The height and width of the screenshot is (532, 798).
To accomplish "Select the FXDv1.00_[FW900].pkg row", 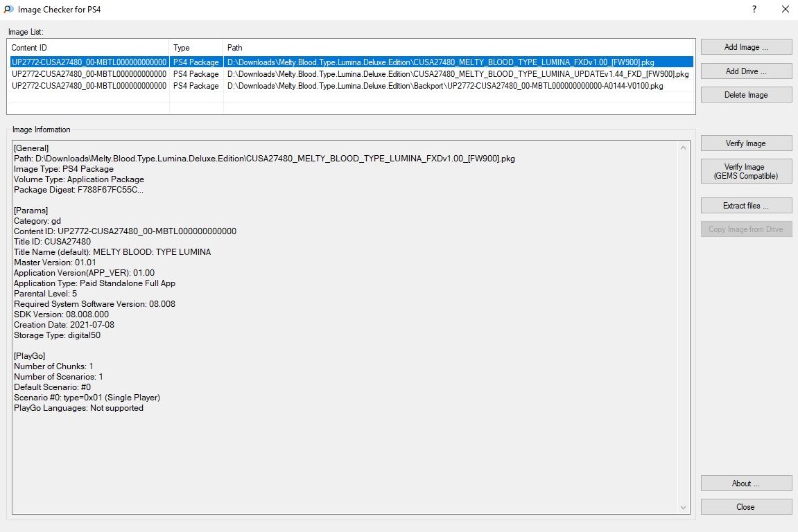I will coord(352,62).
